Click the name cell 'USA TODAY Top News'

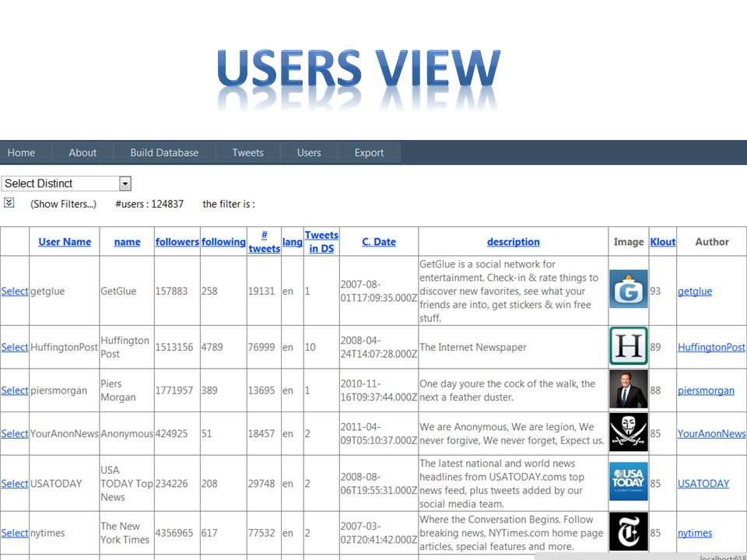tap(127, 483)
